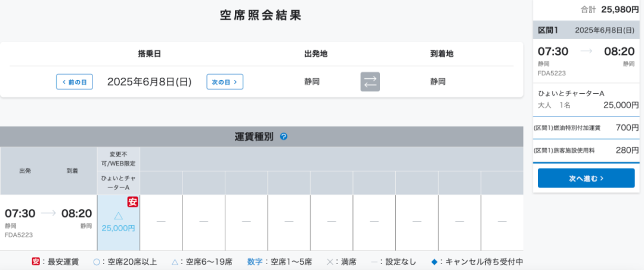Click the 空席6〜19席 legend entry

pyautogui.click(x=202, y=262)
